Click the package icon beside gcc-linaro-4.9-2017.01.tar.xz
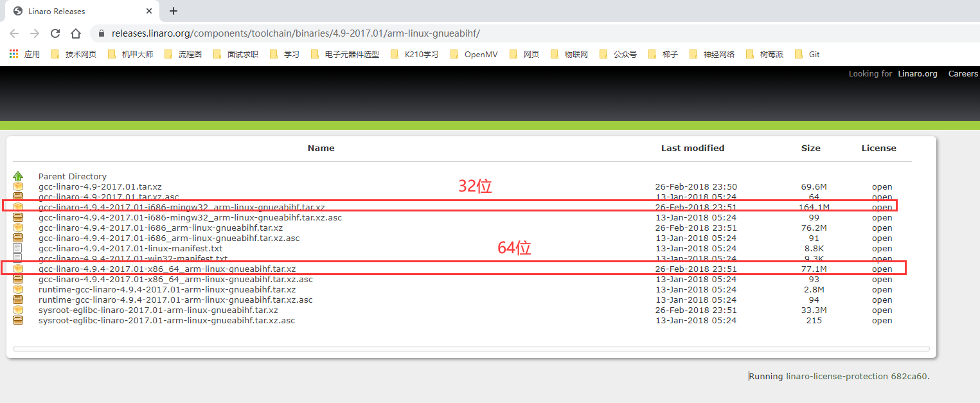980x403 pixels. click(x=18, y=186)
